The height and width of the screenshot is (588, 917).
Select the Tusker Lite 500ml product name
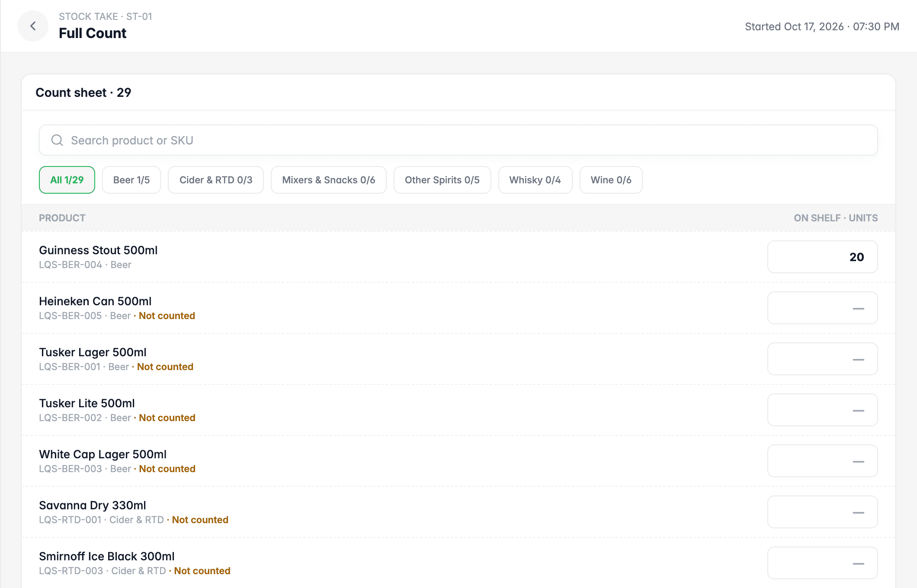tap(87, 403)
